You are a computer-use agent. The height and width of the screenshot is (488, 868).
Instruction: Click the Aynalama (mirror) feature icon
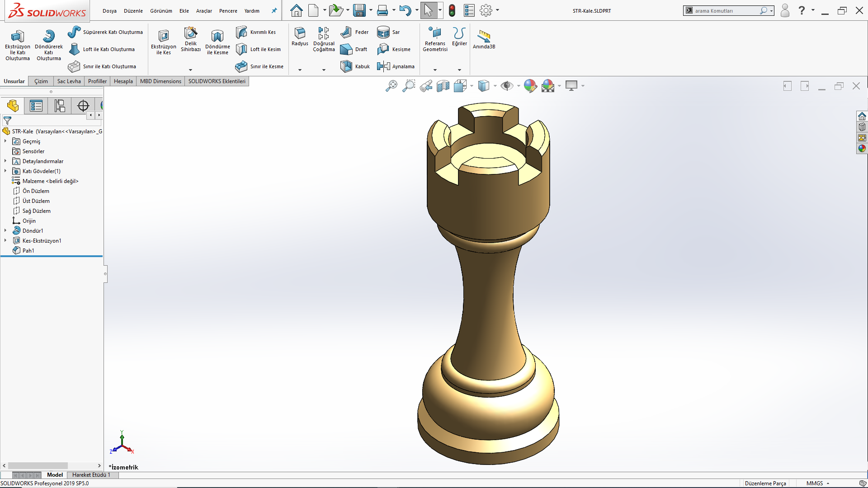click(383, 66)
